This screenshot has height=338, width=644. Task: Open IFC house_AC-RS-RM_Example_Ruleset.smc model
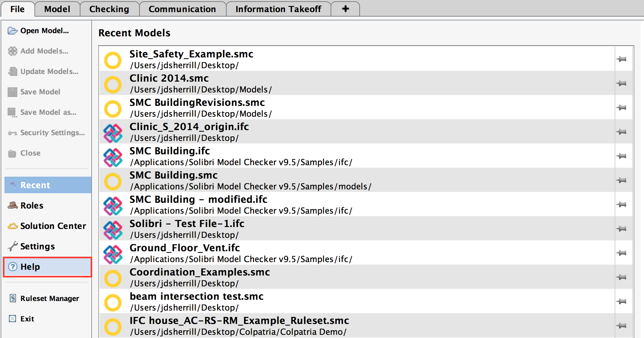coord(357,326)
